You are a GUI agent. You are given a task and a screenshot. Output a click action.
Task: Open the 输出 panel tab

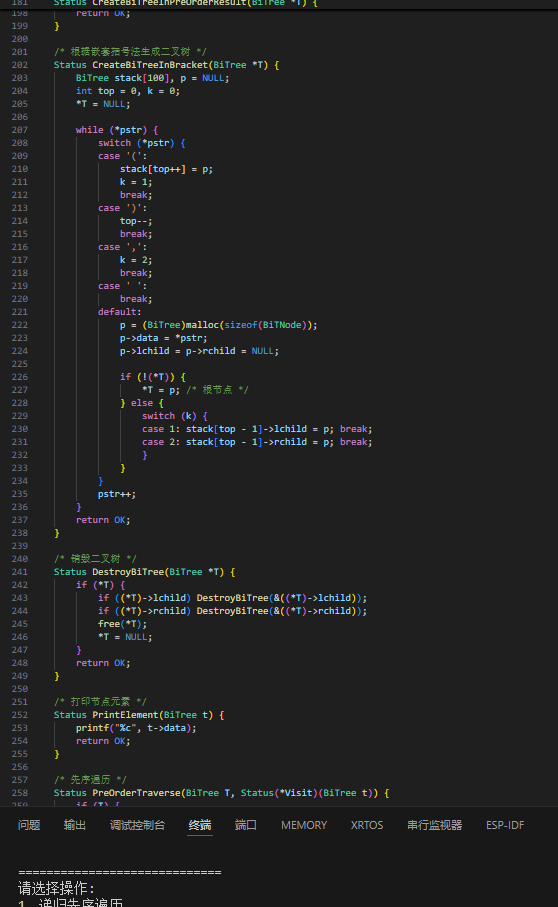75,825
